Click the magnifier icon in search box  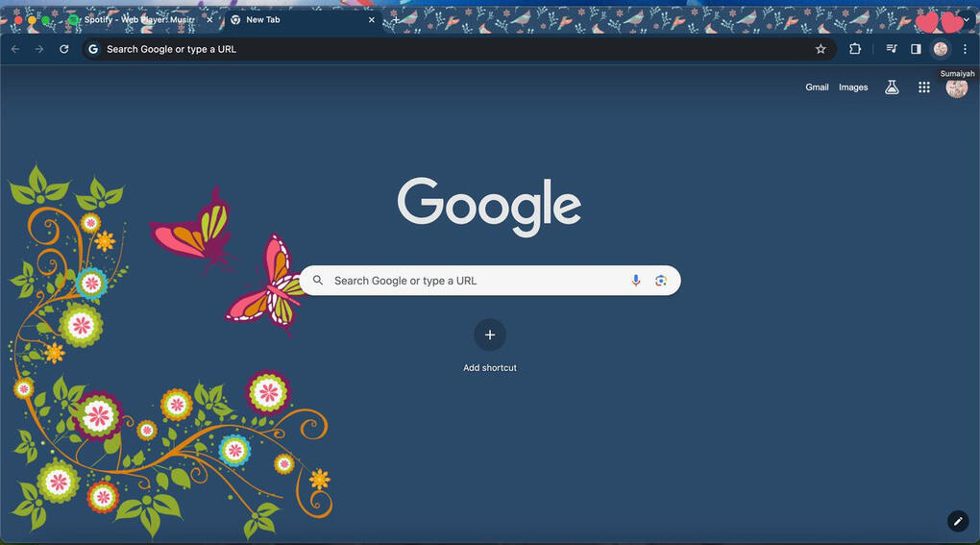tap(318, 280)
